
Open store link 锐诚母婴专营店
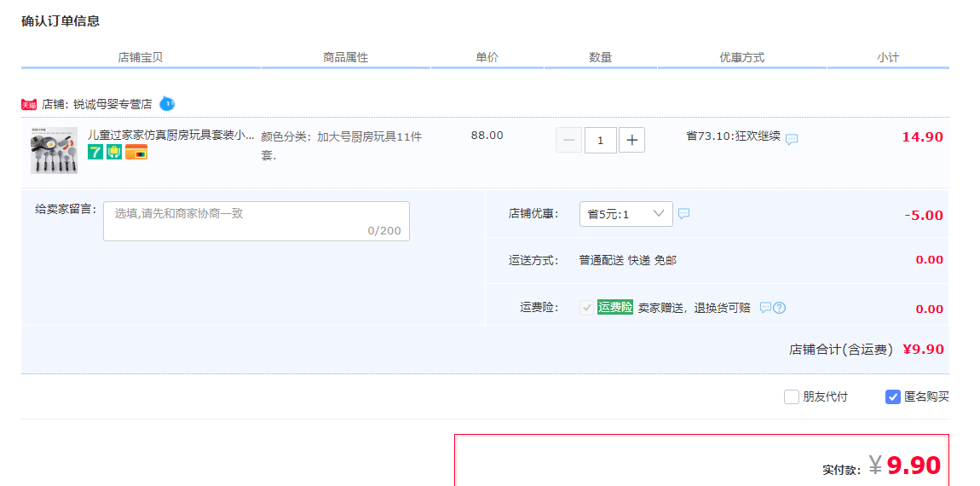(112, 105)
